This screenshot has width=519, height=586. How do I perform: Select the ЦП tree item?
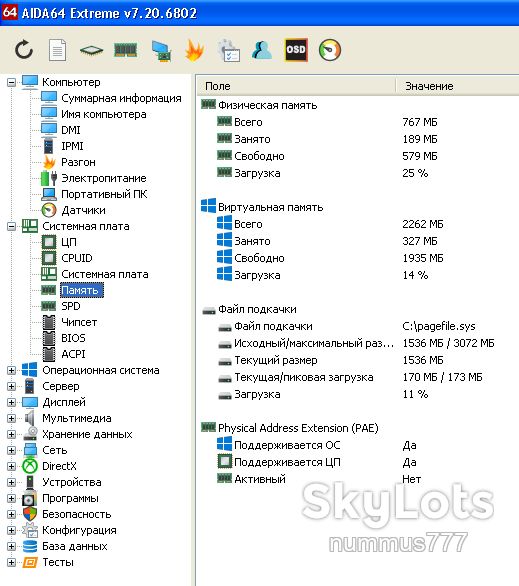click(x=69, y=242)
